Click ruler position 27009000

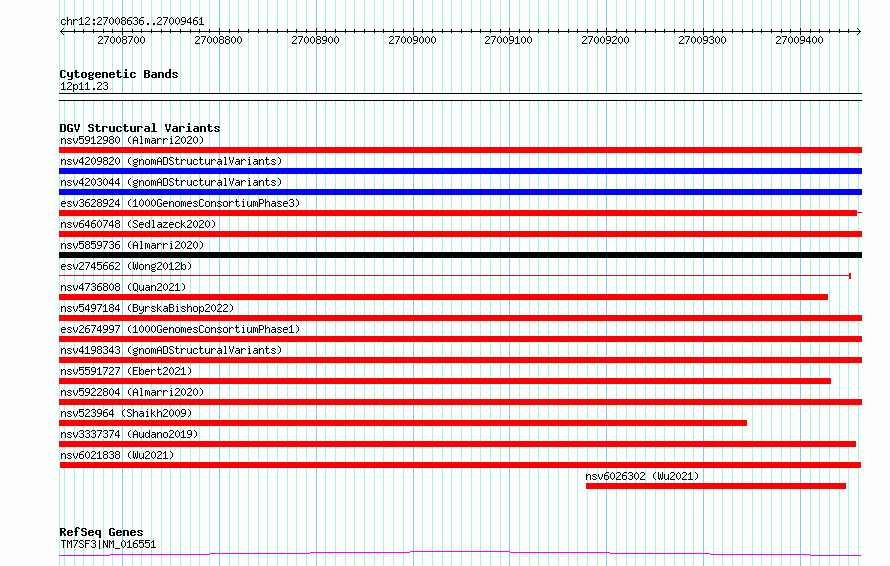click(412, 40)
